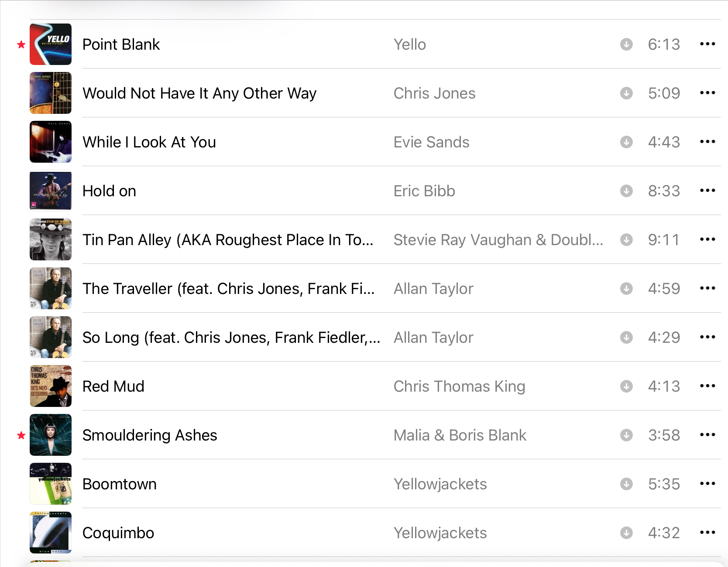Show more options menu for The Traveller

(707, 288)
